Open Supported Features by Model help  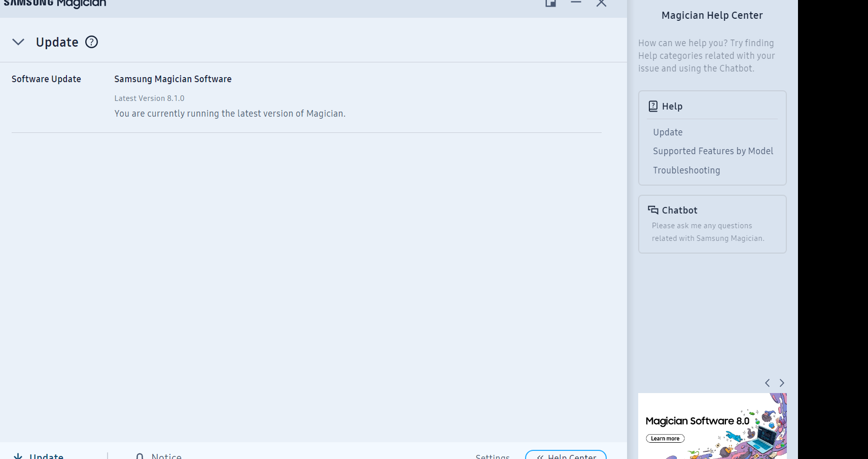(x=713, y=151)
